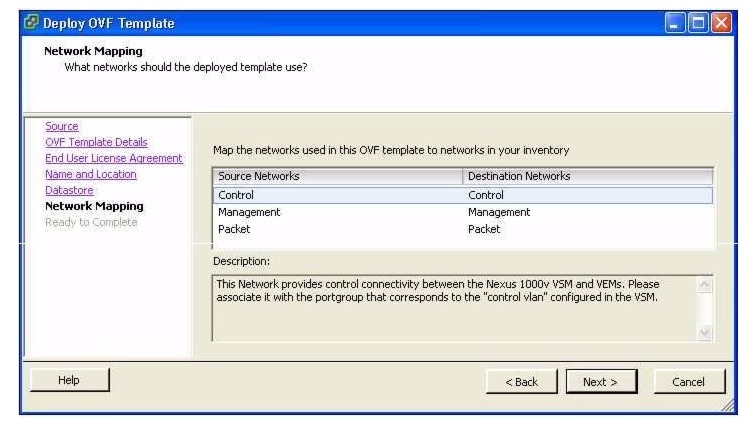Select the Packet source network row
Image resolution: width=743 pixels, height=421 pixels.
tap(233, 229)
